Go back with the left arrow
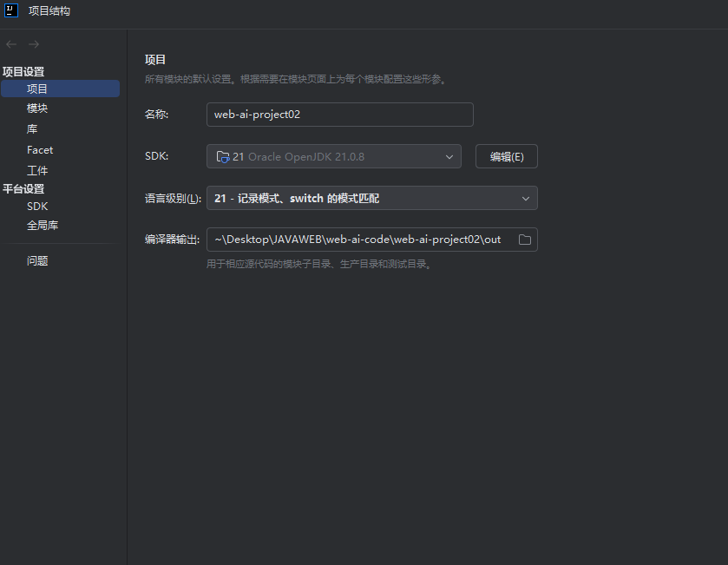This screenshot has height=565, width=728. point(11,44)
